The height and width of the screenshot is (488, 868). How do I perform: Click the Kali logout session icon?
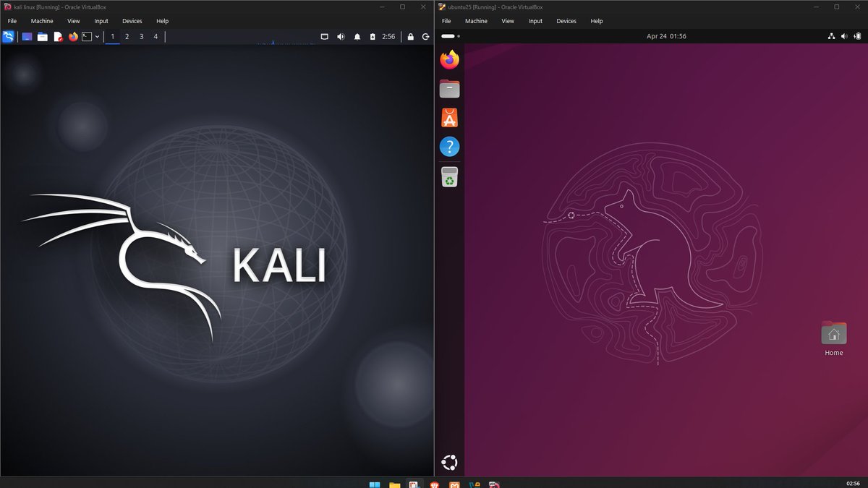pyautogui.click(x=425, y=36)
